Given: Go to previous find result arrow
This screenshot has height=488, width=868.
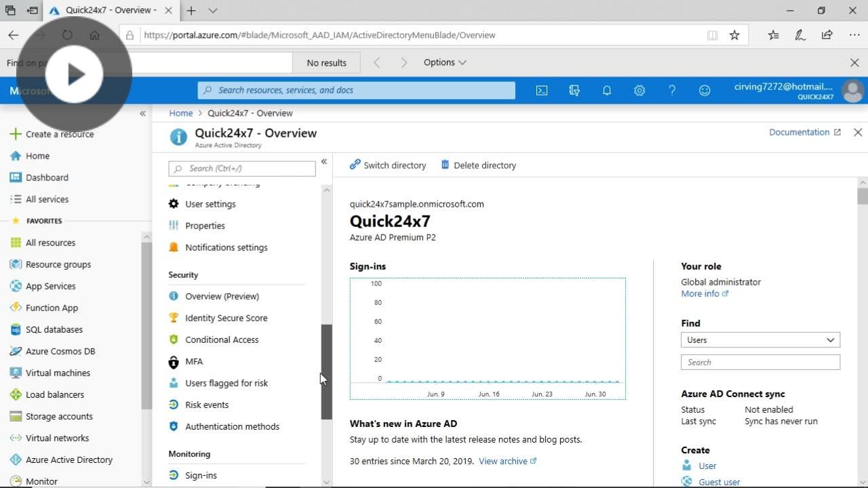Looking at the screenshot, I should [377, 62].
